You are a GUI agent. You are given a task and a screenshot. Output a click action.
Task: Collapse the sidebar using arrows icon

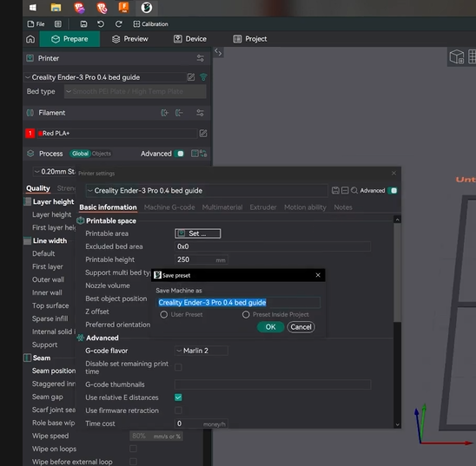pyautogui.click(x=218, y=52)
